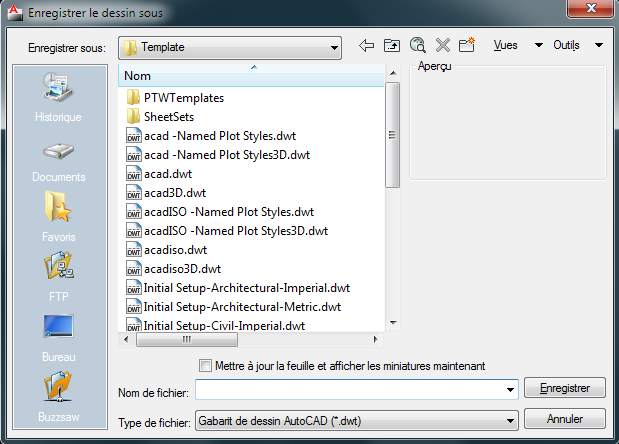Click the vertical scrollbar thumb
The width and height of the screenshot is (619, 444).
tap(392, 135)
